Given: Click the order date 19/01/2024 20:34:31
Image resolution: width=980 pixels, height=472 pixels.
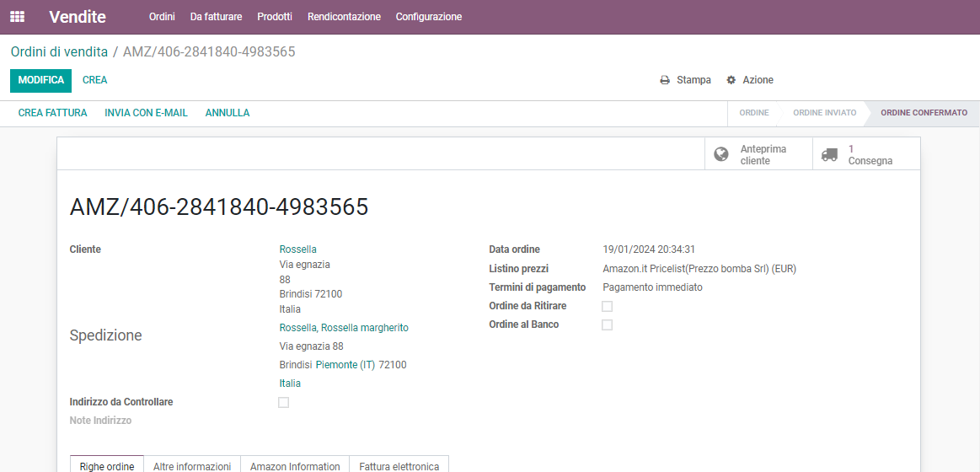Looking at the screenshot, I should pyautogui.click(x=649, y=249).
